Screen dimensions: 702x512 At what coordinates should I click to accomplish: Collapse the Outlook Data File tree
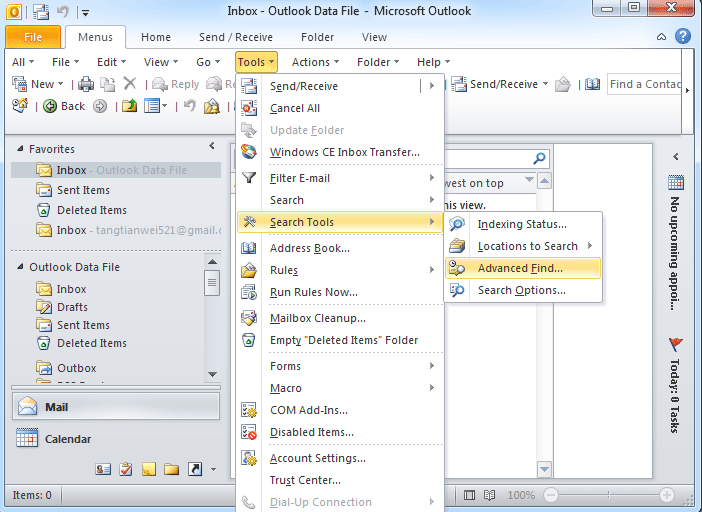click(x=20, y=266)
